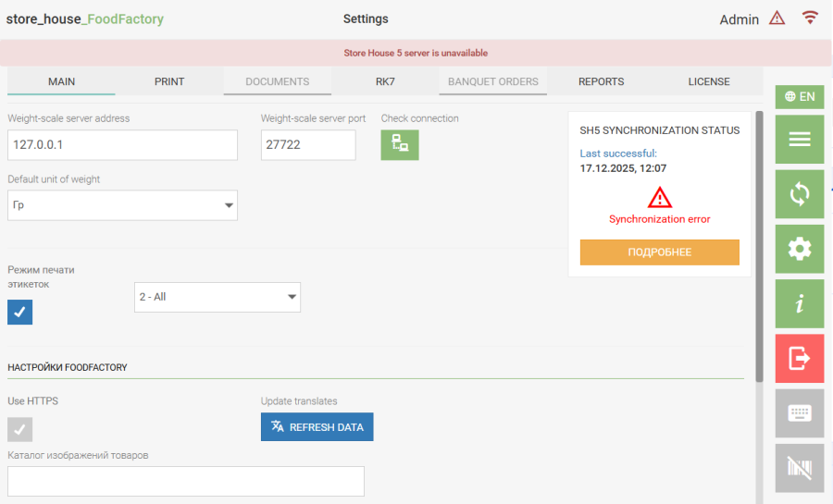Click the crossed-out barcode scanner icon

(799, 468)
